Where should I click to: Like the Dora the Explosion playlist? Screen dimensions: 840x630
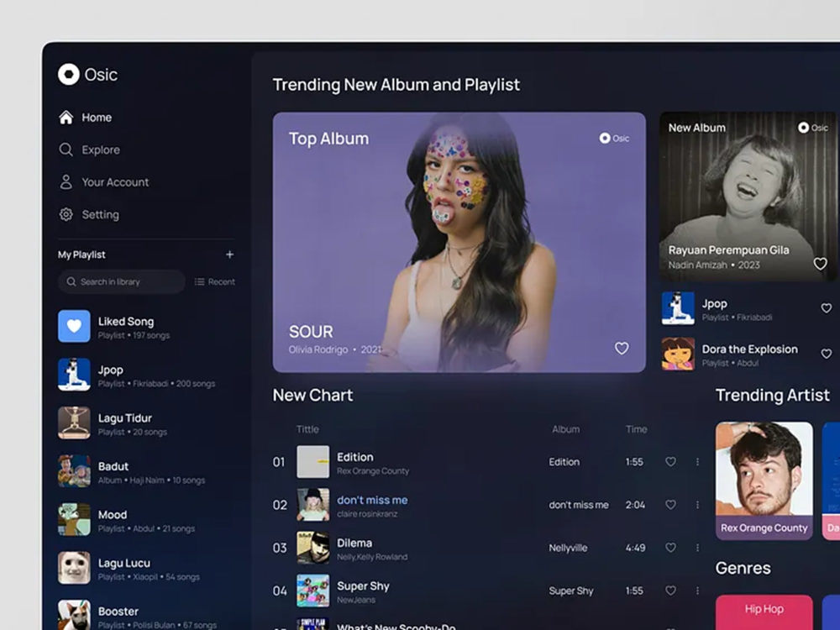[x=827, y=354]
